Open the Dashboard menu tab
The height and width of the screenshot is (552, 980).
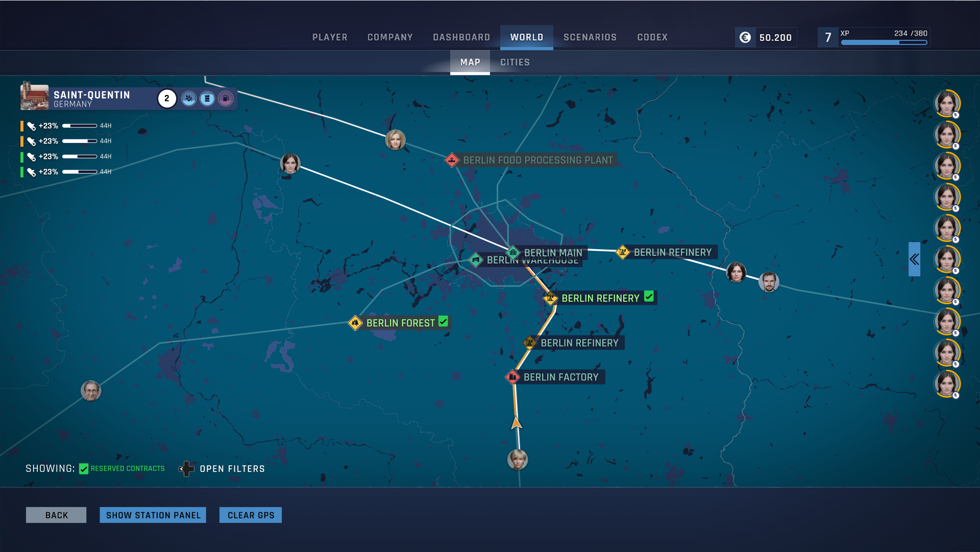click(x=461, y=37)
